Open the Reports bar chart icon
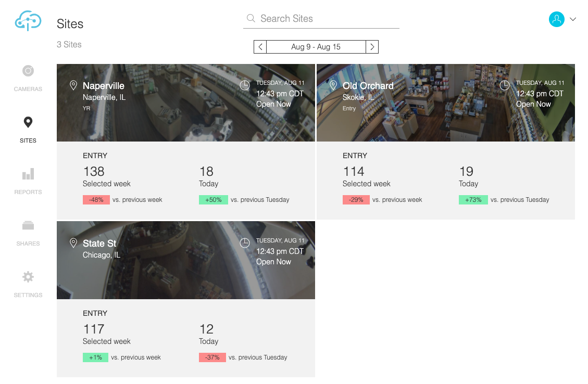The width and height of the screenshot is (588, 384). tap(28, 174)
